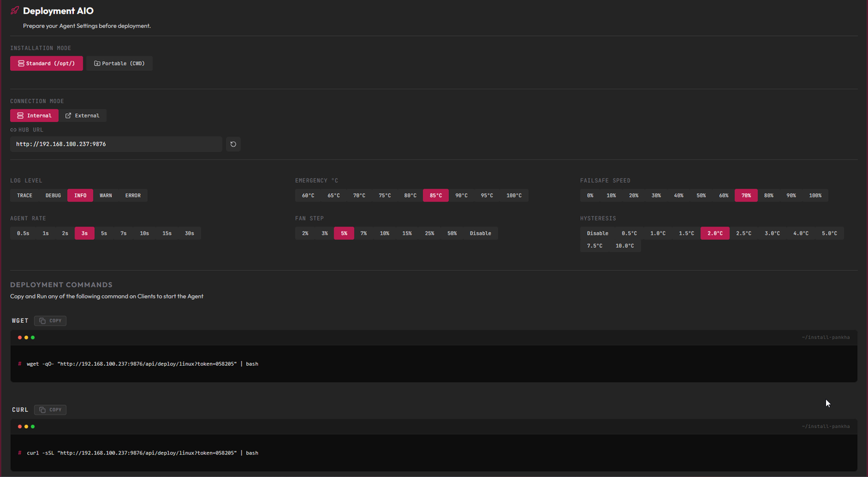Disable hysteresis
This screenshot has width=868, height=477.
click(x=597, y=233)
